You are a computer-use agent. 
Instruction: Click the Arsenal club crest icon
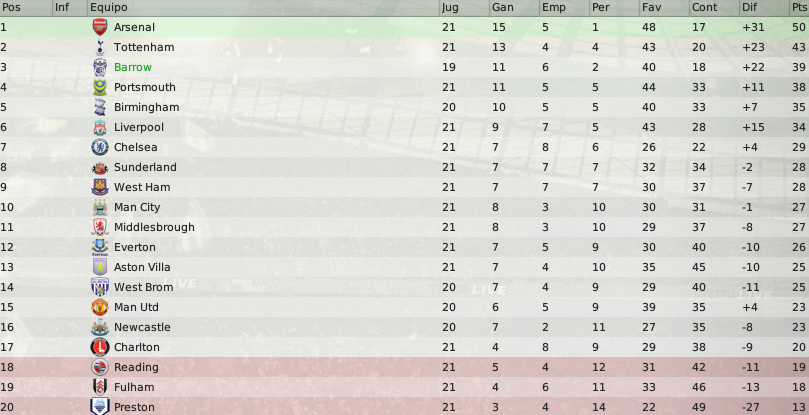click(100, 27)
